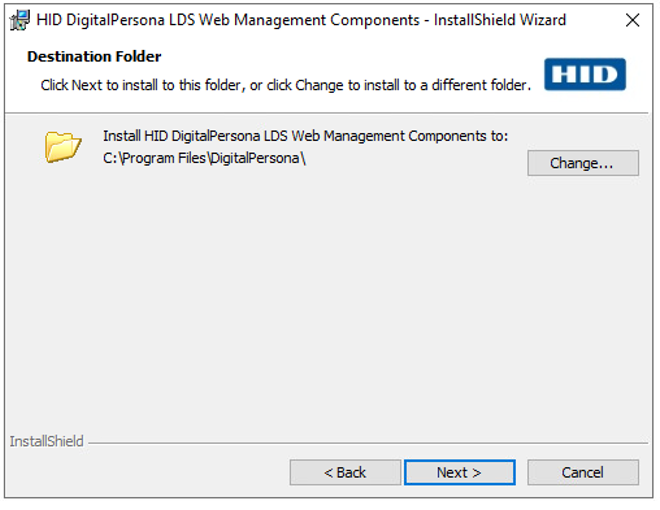The image size is (660, 510).
Task: Go back with the < Back button
Action: (345, 472)
